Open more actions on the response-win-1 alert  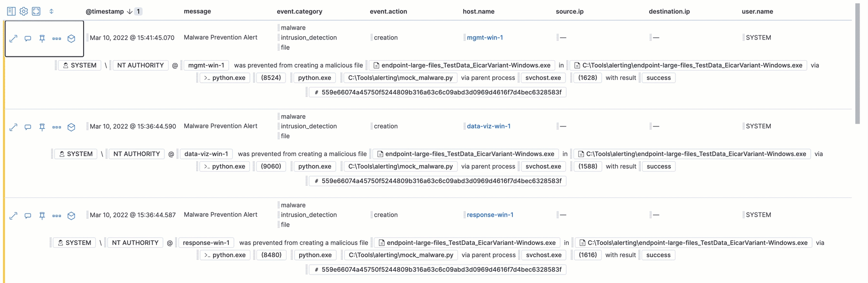[56, 216]
